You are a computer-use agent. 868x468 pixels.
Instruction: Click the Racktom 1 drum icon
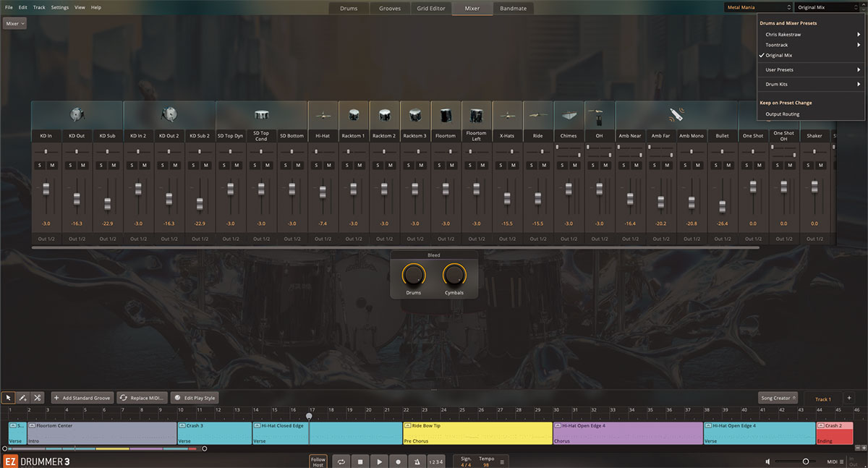(x=353, y=114)
